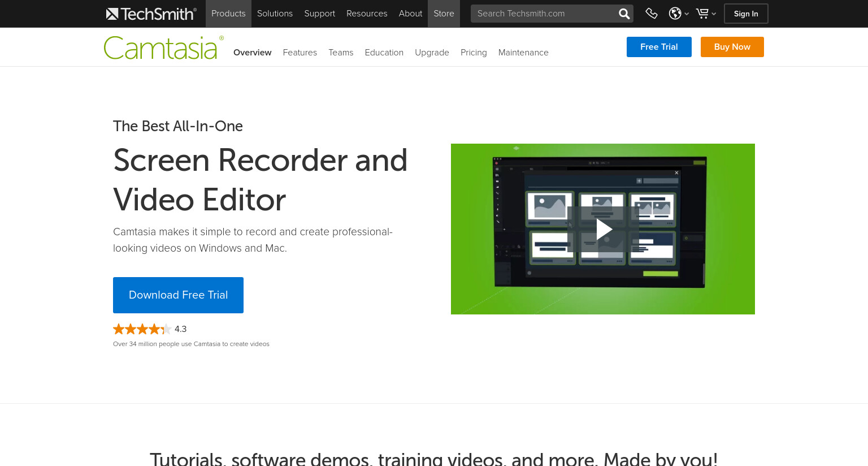Click the TechSmith logo

pyautogui.click(x=151, y=14)
